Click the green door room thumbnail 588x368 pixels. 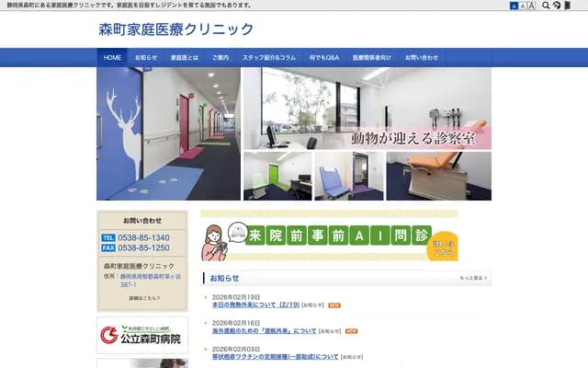coord(277,176)
